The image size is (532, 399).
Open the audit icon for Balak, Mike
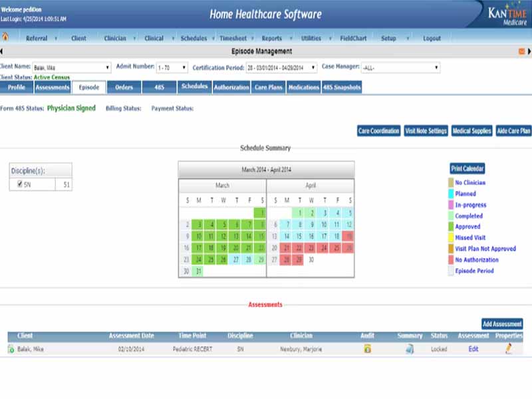(367, 349)
